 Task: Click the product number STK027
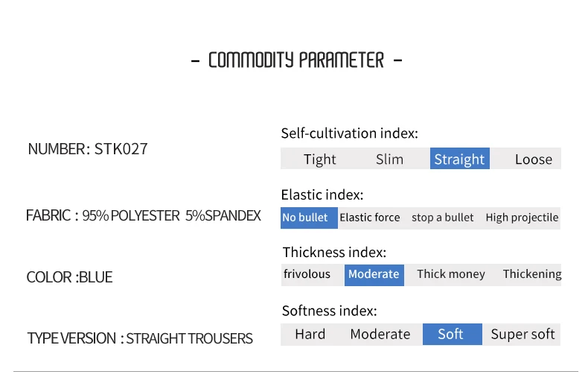point(121,149)
